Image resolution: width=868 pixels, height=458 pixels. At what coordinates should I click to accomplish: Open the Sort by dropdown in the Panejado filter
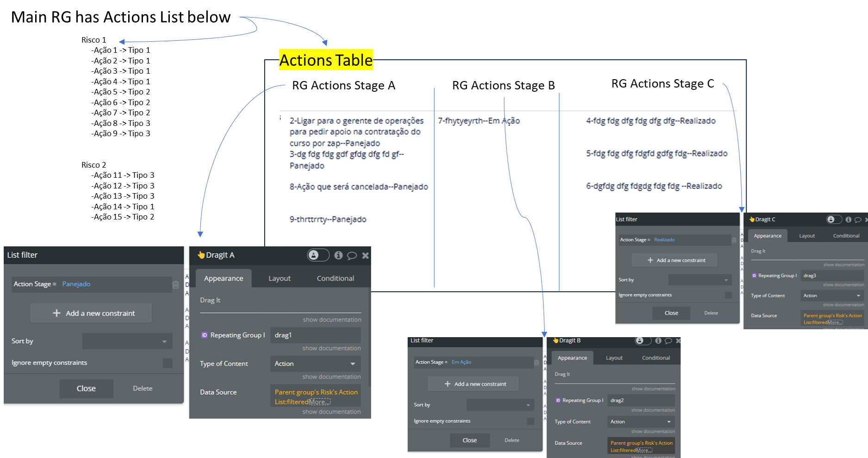(x=127, y=341)
